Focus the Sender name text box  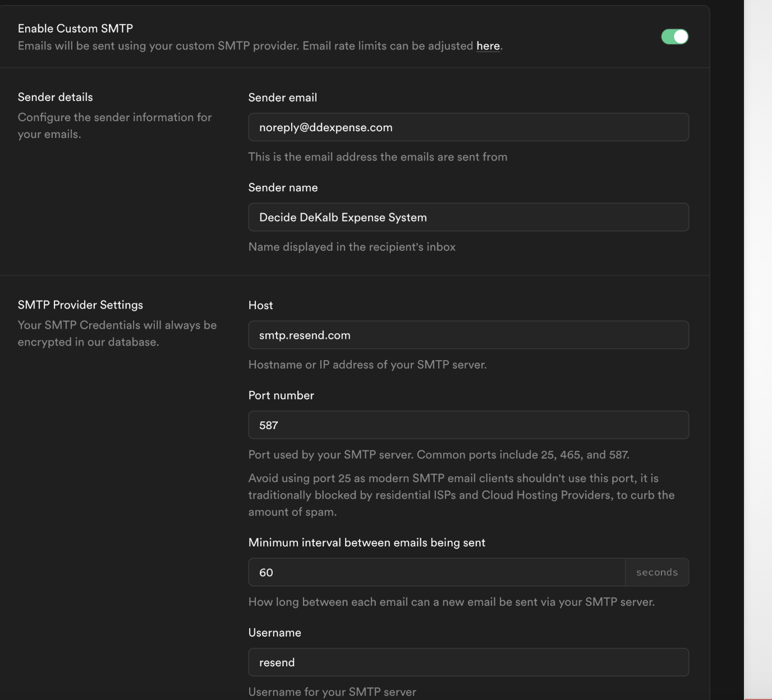click(x=468, y=217)
